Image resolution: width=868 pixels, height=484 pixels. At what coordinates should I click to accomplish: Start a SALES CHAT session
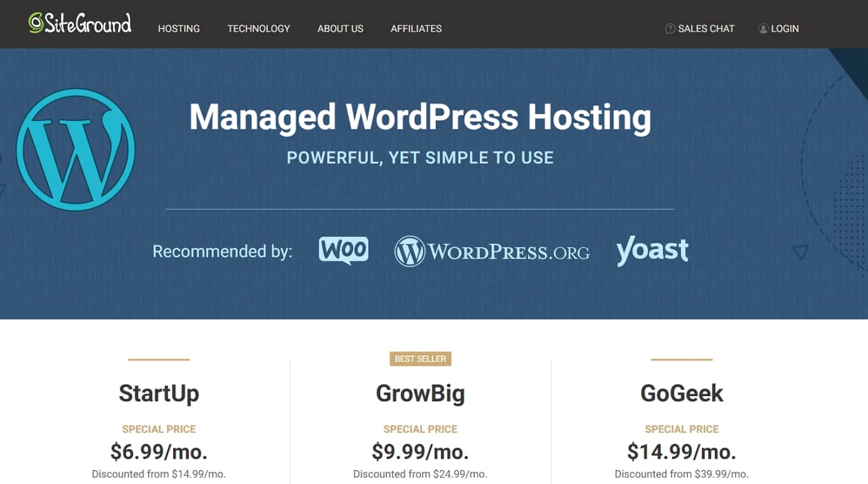pos(706,29)
